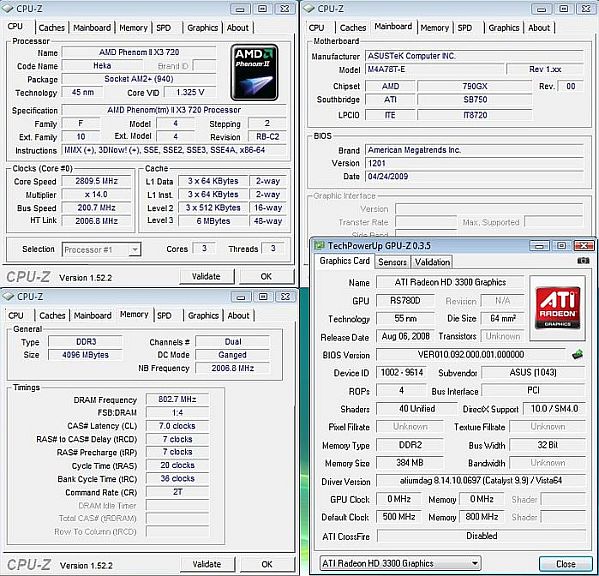Viewport: 599px width, 576px height.
Task: Click the CPU-Z icon in Mainboard window title
Action: click(x=309, y=8)
